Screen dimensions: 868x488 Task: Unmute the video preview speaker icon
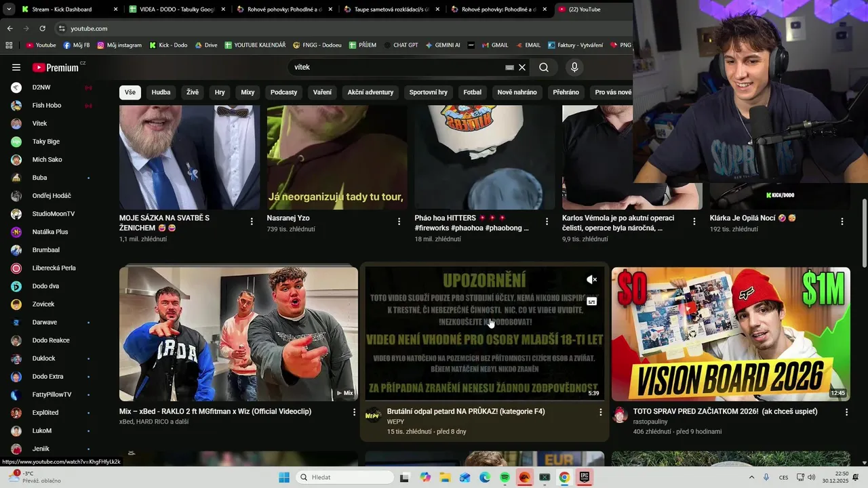click(x=591, y=279)
